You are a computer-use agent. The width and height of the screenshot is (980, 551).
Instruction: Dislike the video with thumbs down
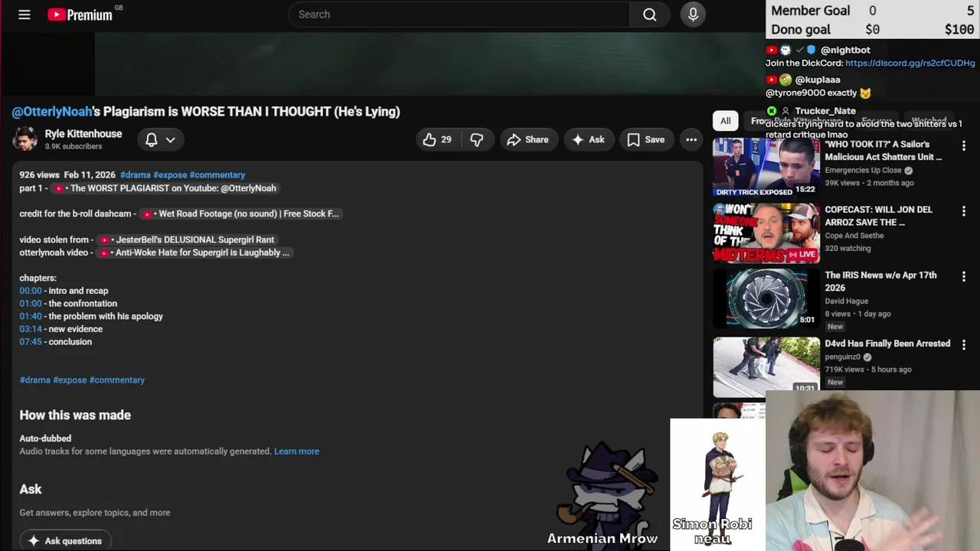pyautogui.click(x=477, y=139)
